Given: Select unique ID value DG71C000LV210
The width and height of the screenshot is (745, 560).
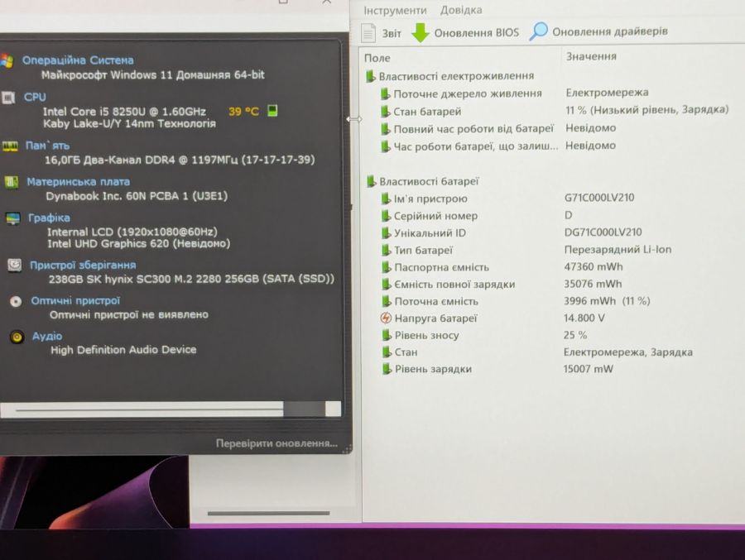Looking at the screenshot, I should (x=603, y=232).
